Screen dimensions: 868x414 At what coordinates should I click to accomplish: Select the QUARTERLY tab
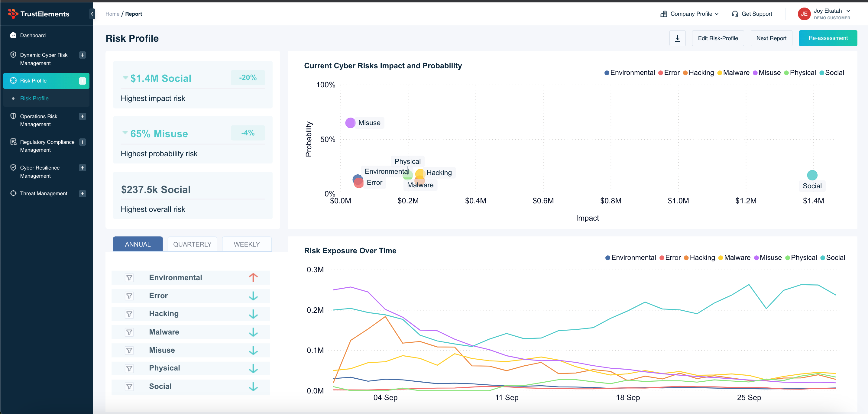click(192, 244)
